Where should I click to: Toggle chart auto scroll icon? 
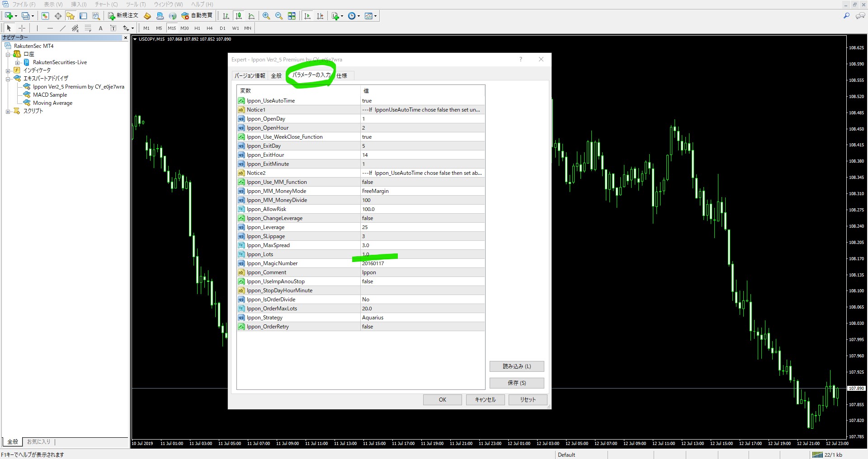[x=307, y=16]
